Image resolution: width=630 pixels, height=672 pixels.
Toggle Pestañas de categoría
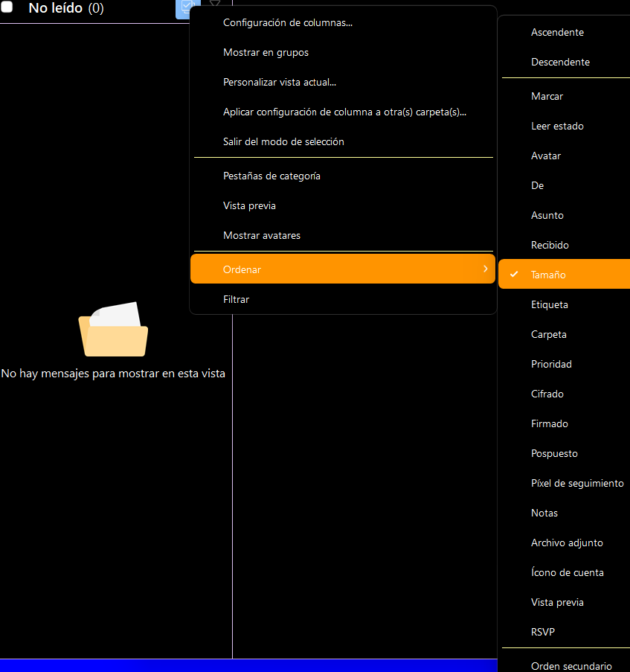(x=271, y=176)
